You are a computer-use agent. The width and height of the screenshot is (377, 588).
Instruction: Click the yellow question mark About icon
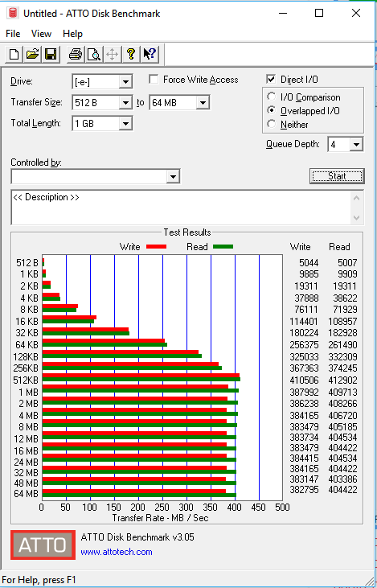click(131, 55)
